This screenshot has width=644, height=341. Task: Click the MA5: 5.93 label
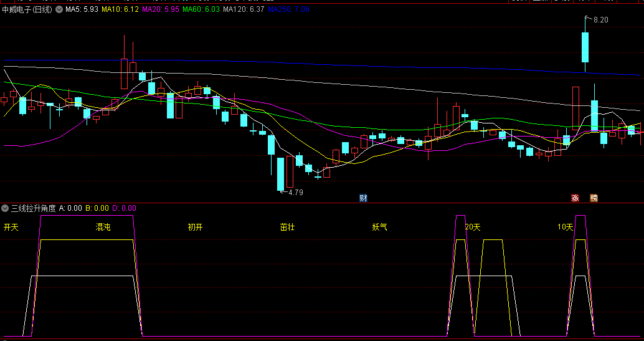pyautogui.click(x=82, y=9)
